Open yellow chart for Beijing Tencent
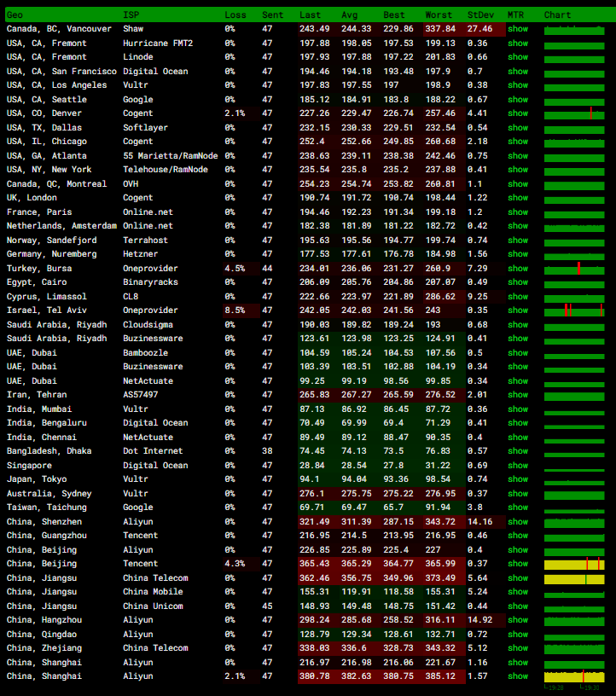Screen dimensions: 616x696 pyautogui.click(x=574, y=564)
